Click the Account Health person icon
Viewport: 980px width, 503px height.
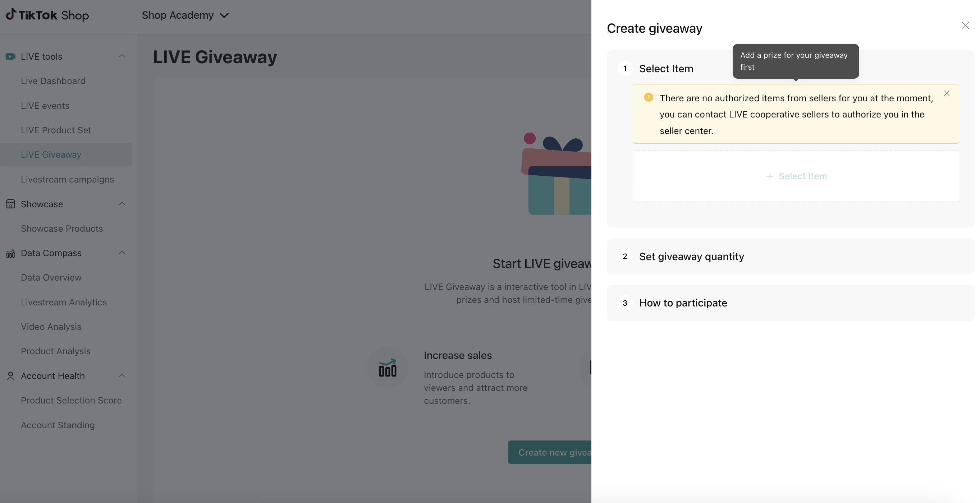pyautogui.click(x=10, y=376)
